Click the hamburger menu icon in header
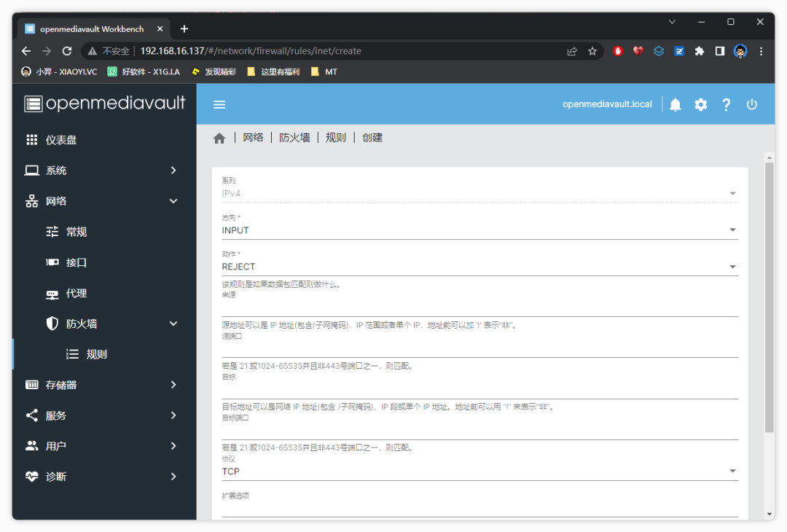Viewport: 787px width, 532px height. [x=219, y=104]
